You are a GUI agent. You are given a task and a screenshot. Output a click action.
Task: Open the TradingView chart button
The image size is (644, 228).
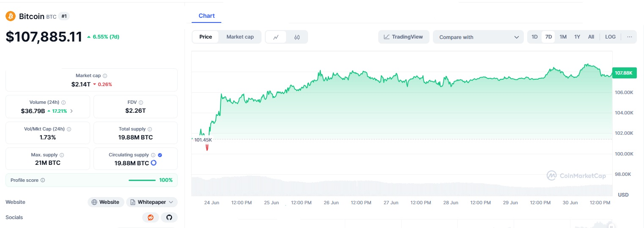pyautogui.click(x=403, y=37)
